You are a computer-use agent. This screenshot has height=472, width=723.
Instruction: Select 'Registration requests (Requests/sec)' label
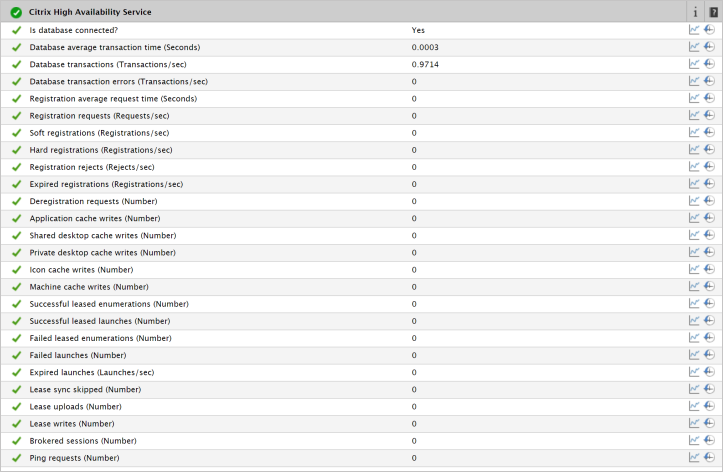click(99, 116)
